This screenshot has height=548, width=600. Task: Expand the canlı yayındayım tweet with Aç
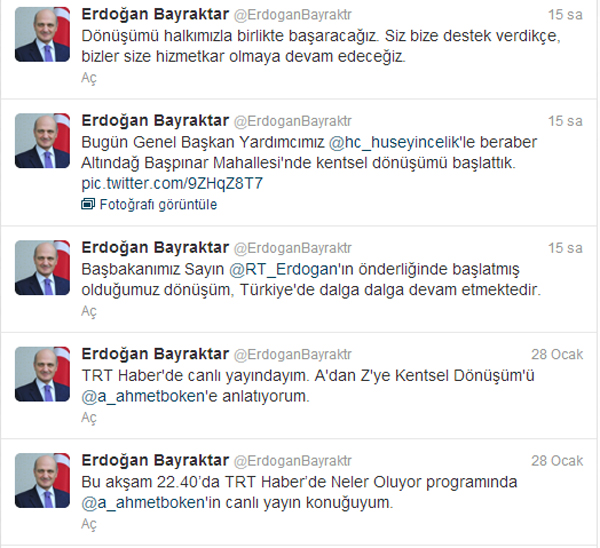[x=89, y=418]
